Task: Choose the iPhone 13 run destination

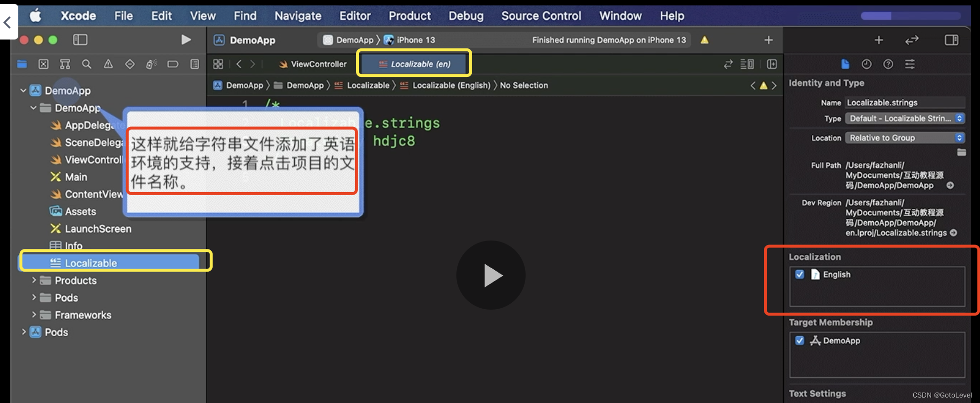Action: pos(410,40)
